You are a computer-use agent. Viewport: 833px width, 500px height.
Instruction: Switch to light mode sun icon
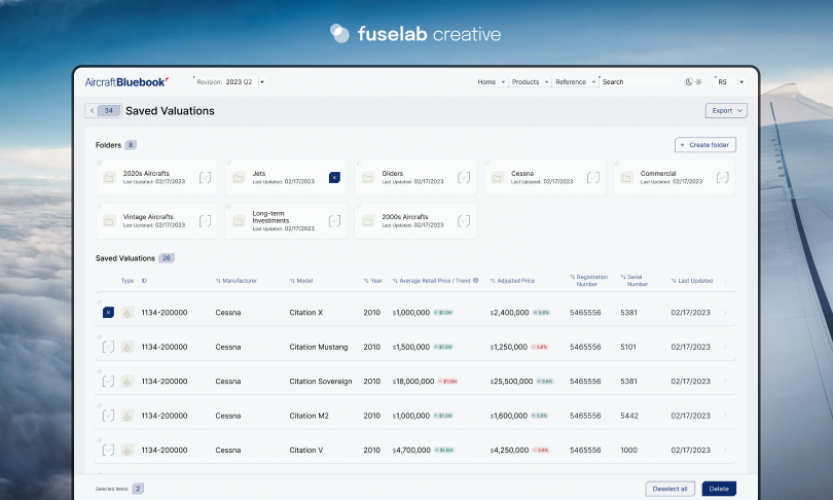coord(699,82)
